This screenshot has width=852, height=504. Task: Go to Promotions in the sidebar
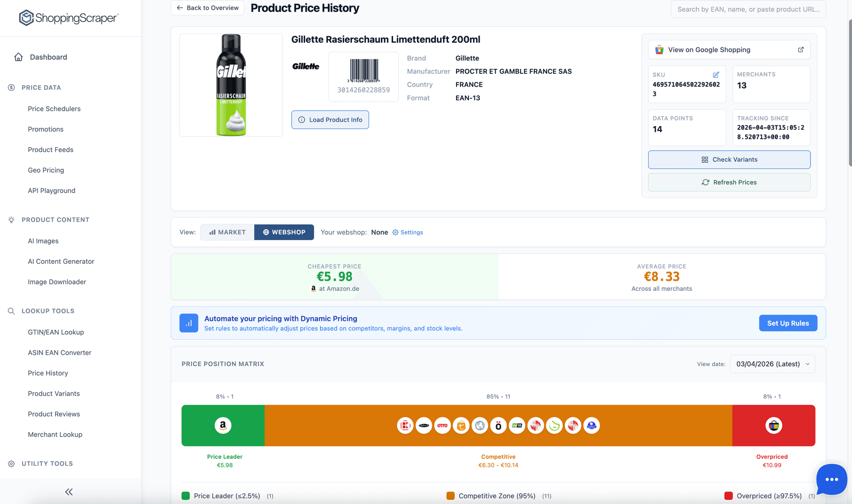coord(46,129)
